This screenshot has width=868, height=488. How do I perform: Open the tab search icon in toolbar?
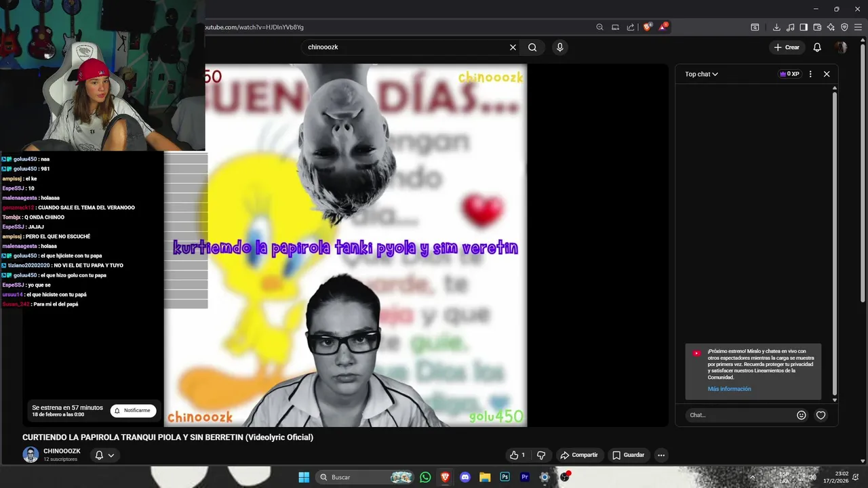click(x=755, y=27)
